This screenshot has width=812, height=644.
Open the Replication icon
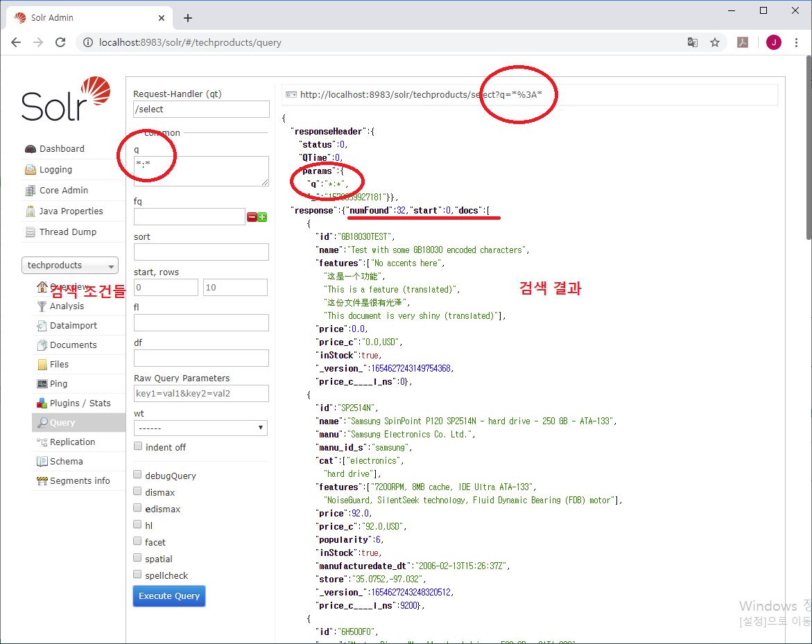[42, 442]
